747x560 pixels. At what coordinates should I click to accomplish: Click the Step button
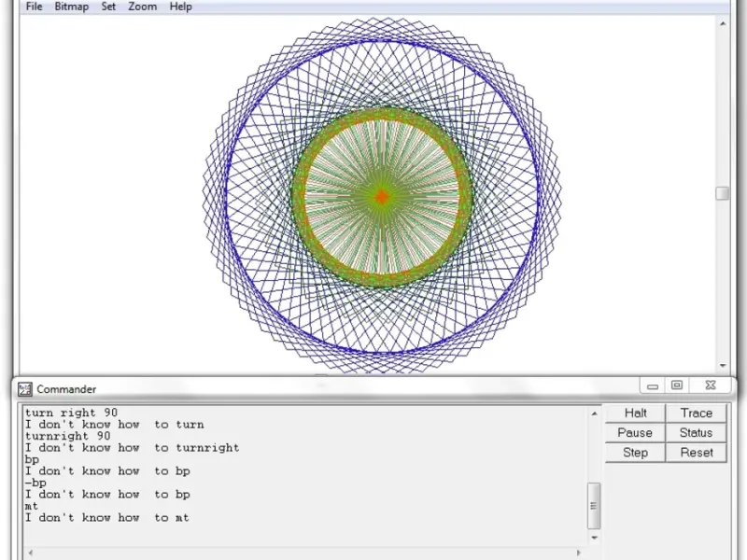(x=635, y=453)
